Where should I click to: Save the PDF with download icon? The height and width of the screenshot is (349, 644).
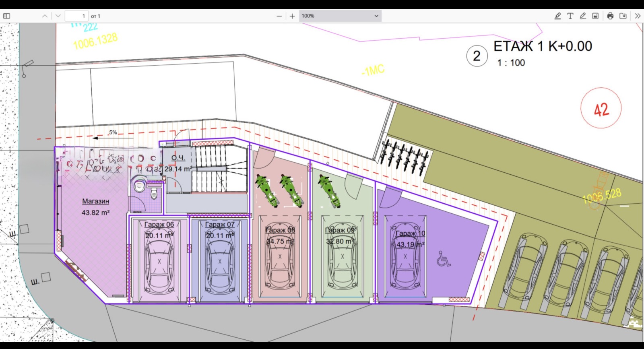coord(623,16)
